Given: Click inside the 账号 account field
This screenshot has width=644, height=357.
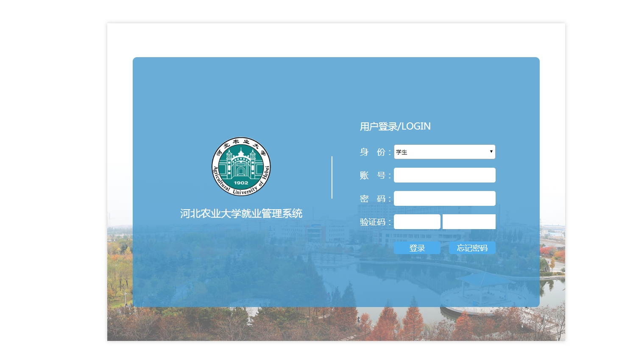Looking at the screenshot, I should (x=444, y=175).
